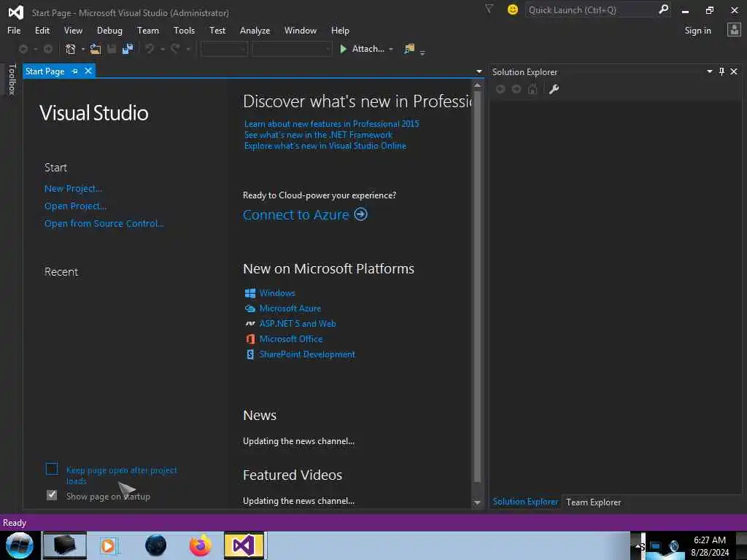Image resolution: width=747 pixels, height=560 pixels.
Task: Click the green Attach play icon
Action: click(x=343, y=49)
